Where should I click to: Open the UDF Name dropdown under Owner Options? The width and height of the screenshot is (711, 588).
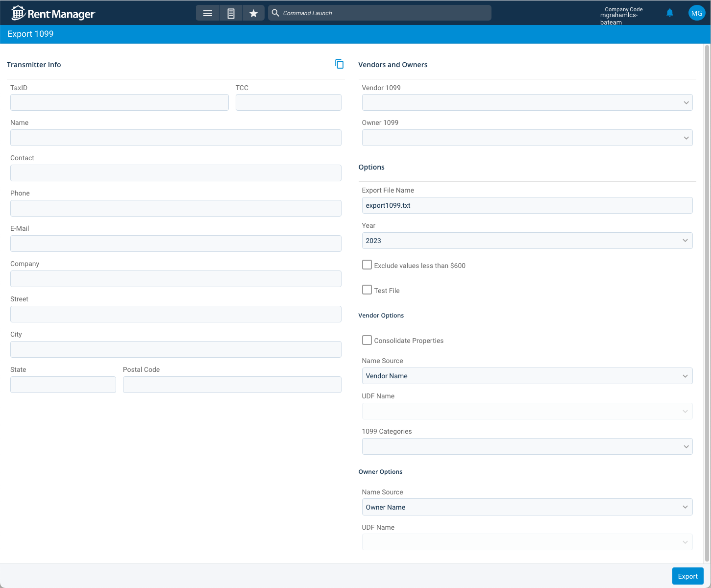pos(527,542)
